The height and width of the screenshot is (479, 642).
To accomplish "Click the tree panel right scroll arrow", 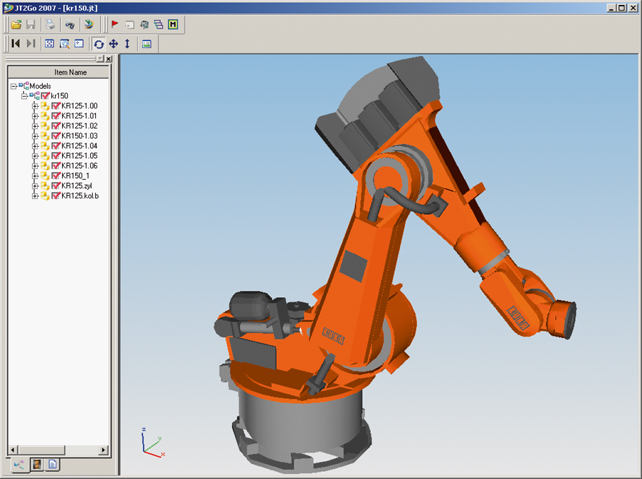I will point(104,450).
